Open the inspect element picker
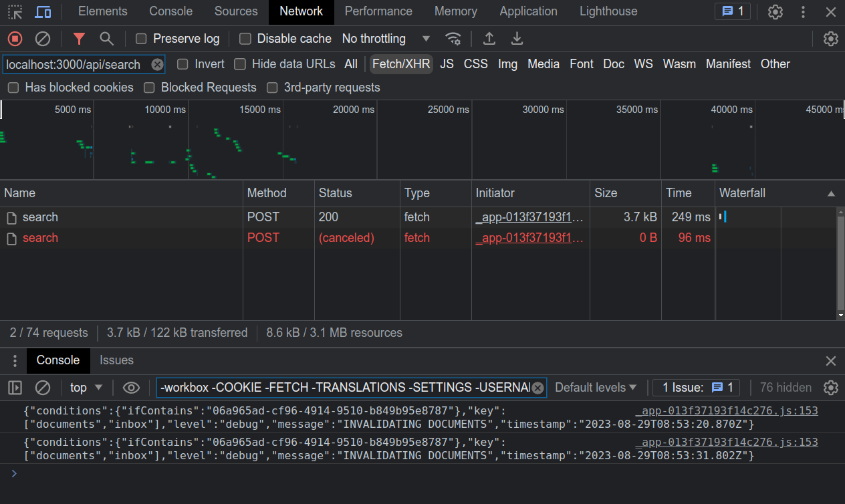 [x=15, y=11]
